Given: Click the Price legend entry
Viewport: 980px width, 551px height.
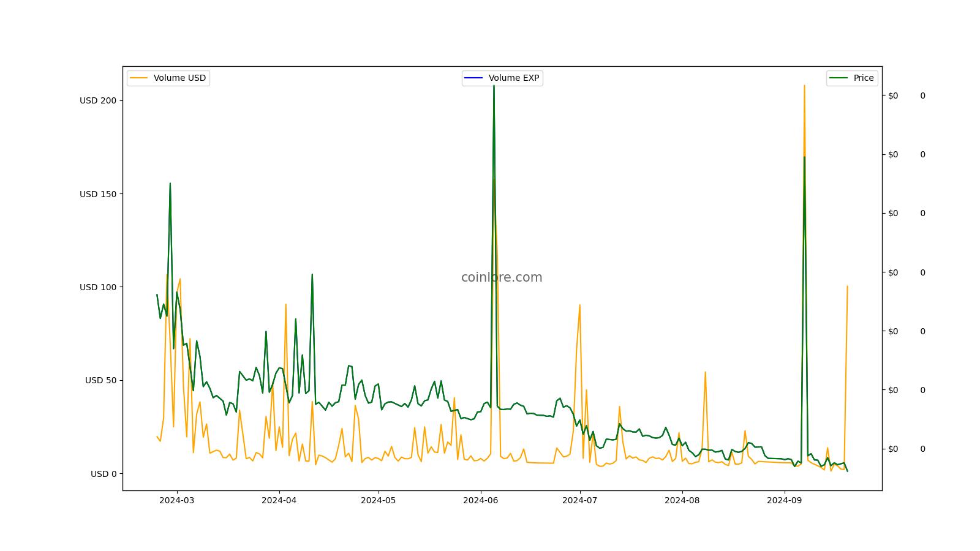Looking at the screenshot, I should pyautogui.click(x=852, y=78).
